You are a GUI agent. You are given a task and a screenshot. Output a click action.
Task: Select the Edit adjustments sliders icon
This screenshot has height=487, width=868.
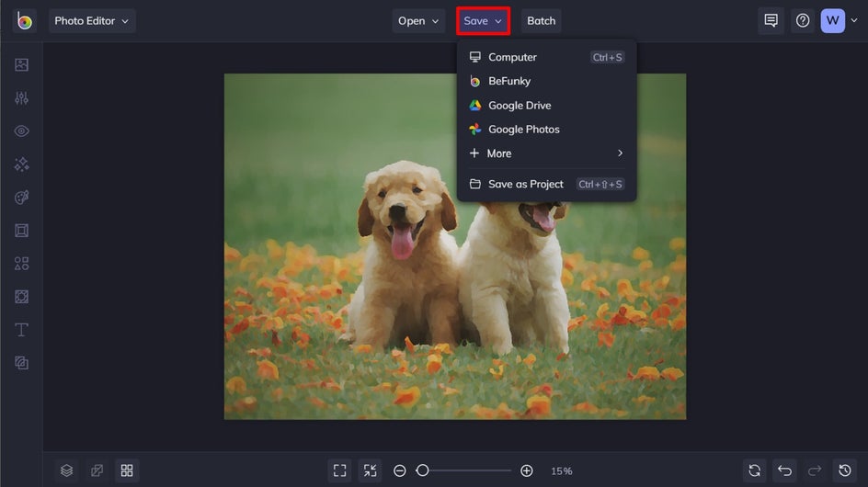coord(21,98)
